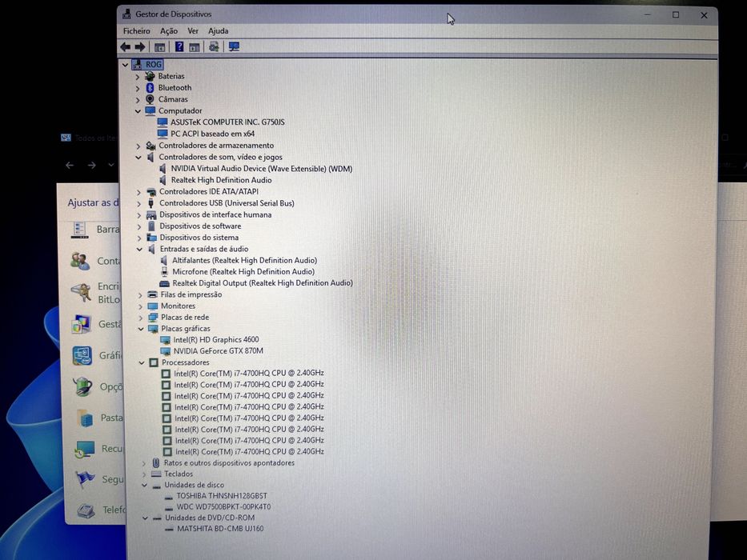Select Dispositivos de interface humana
Image resolution: width=747 pixels, height=560 pixels.
[215, 214]
